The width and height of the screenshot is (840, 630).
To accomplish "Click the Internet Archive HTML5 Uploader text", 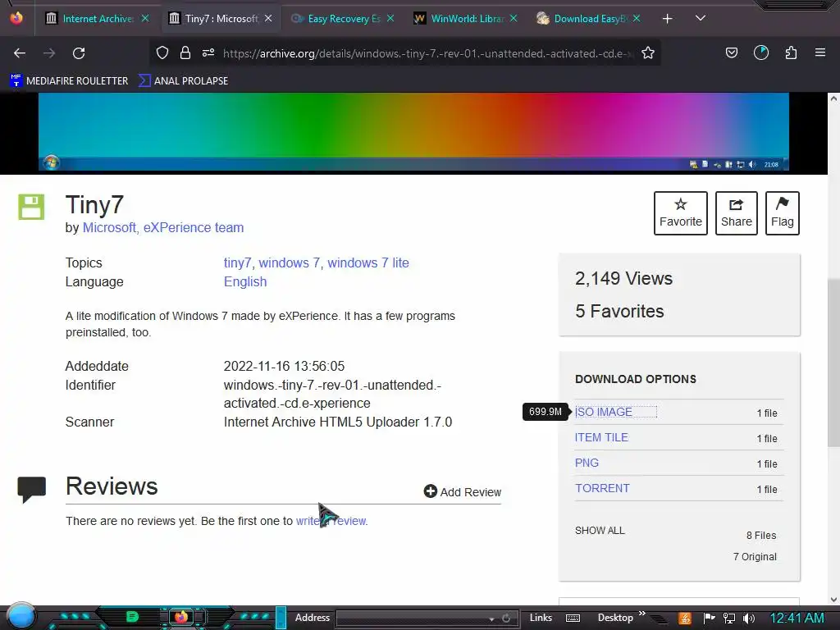I will (337, 422).
